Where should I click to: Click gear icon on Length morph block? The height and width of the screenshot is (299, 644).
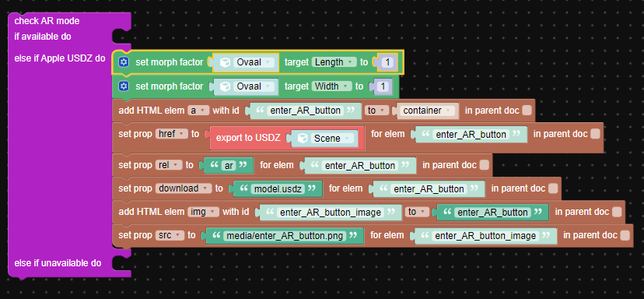click(124, 62)
